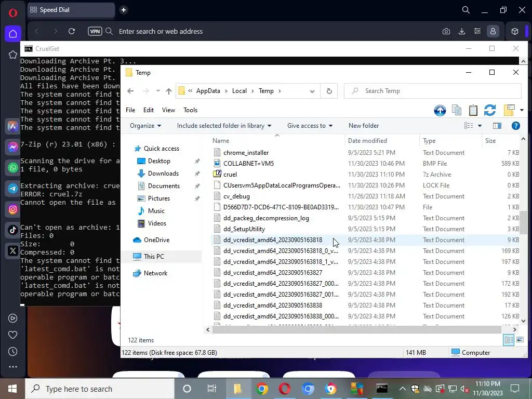
Task: Select Downloads in navigation pane
Action: tap(163, 174)
